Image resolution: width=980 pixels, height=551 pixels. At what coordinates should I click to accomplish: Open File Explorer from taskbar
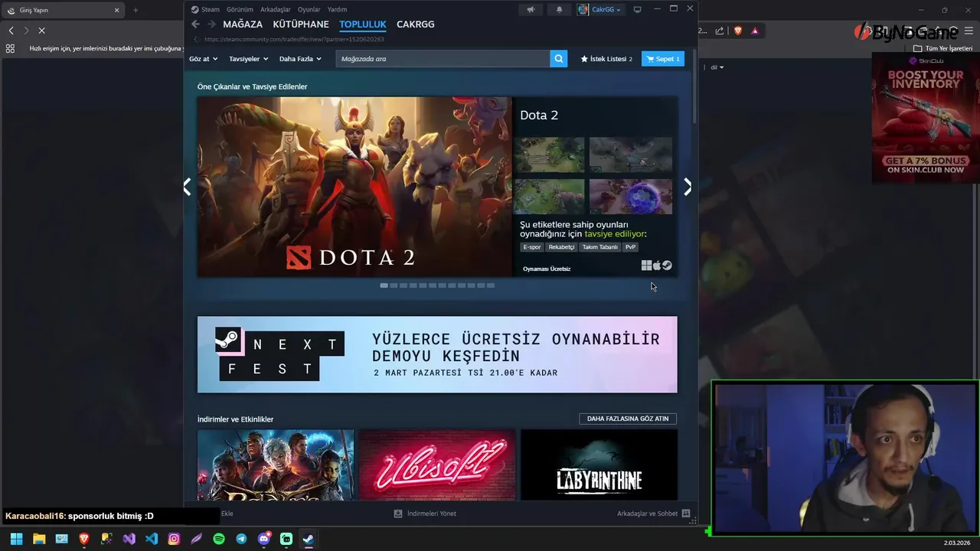[x=39, y=539]
